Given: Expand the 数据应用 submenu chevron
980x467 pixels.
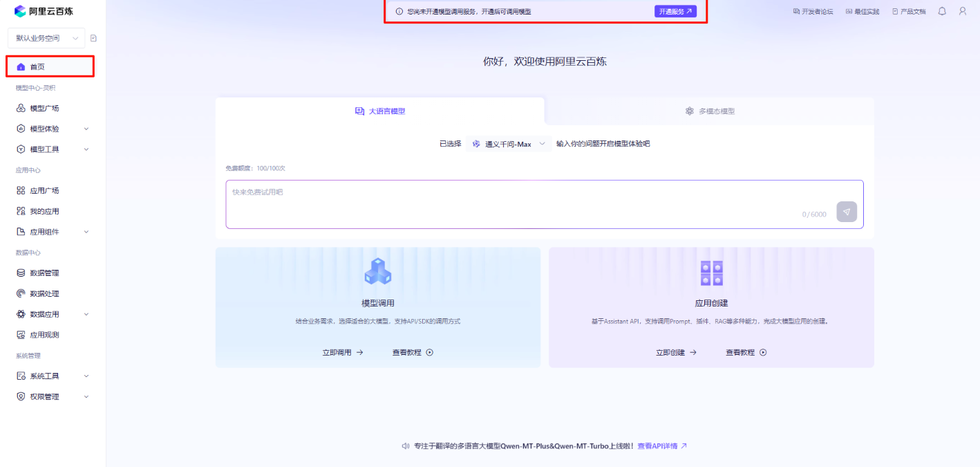Looking at the screenshot, I should (86, 314).
